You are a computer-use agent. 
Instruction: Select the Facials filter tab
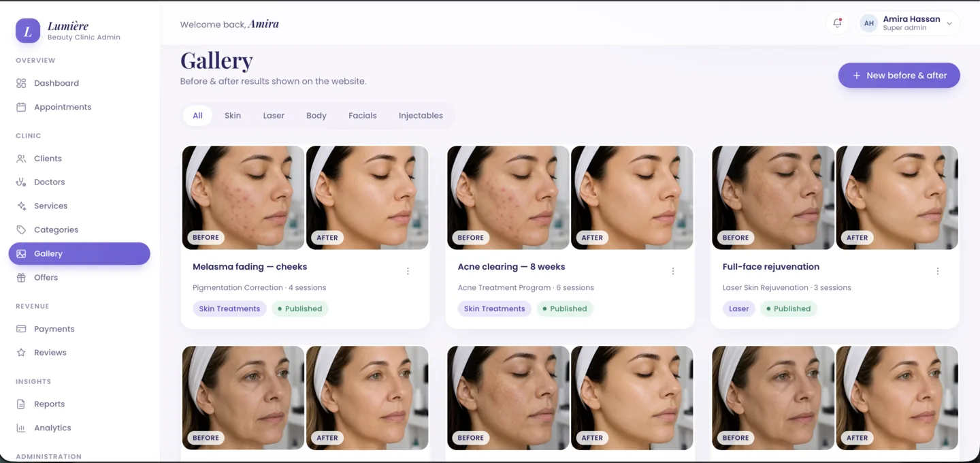[362, 116]
